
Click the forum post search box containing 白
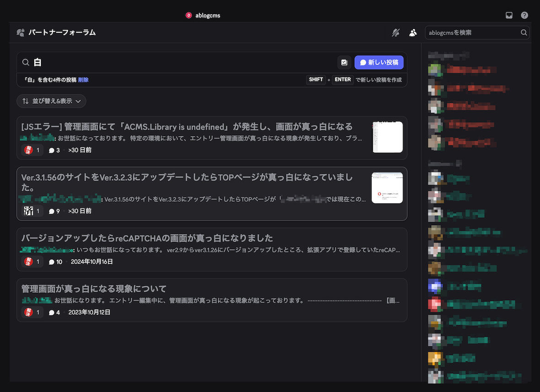[183, 62]
